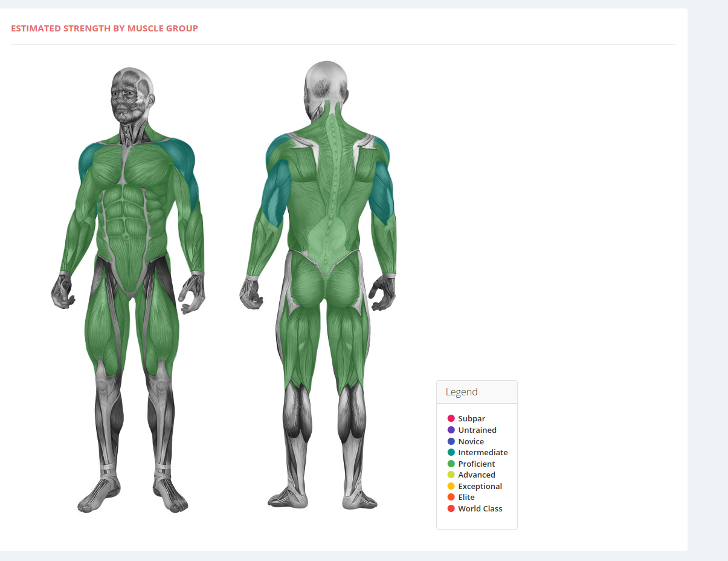Image resolution: width=728 pixels, height=561 pixels.
Task: Select the 'Subpar' legend label
Action: 471,418
